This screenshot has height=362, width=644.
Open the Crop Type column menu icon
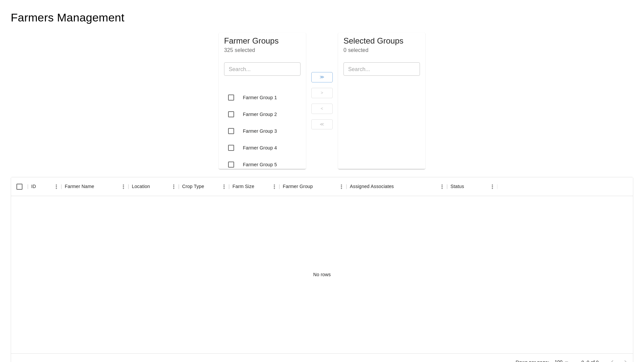coord(224,187)
